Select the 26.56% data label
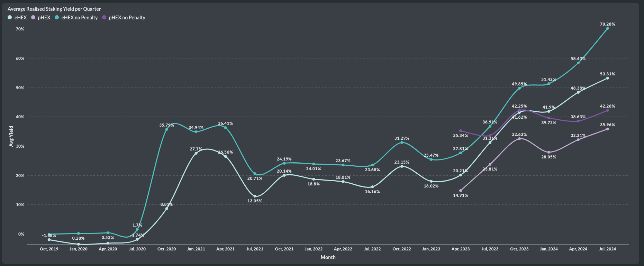This screenshot has height=266, width=644. [225, 152]
